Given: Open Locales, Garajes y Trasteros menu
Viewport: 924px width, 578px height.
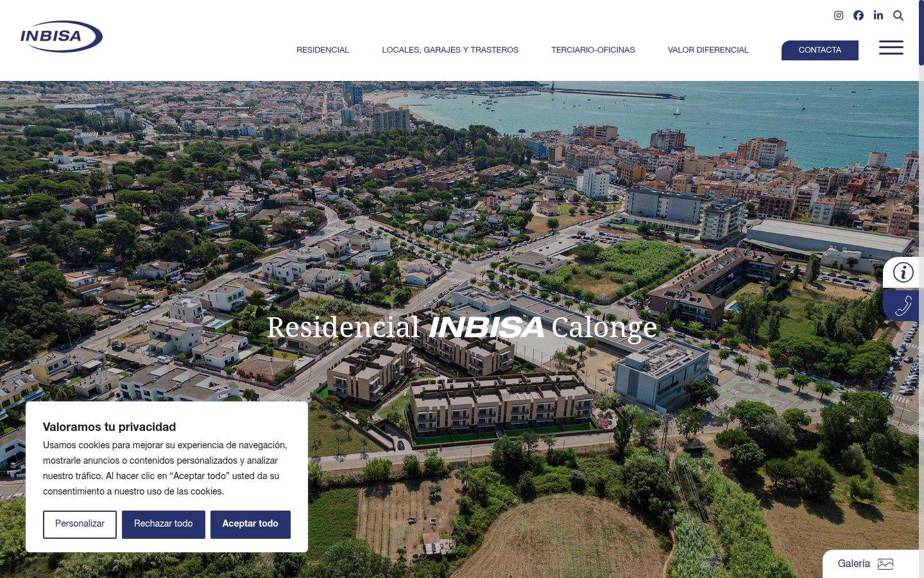Looking at the screenshot, I should [450, 50].
